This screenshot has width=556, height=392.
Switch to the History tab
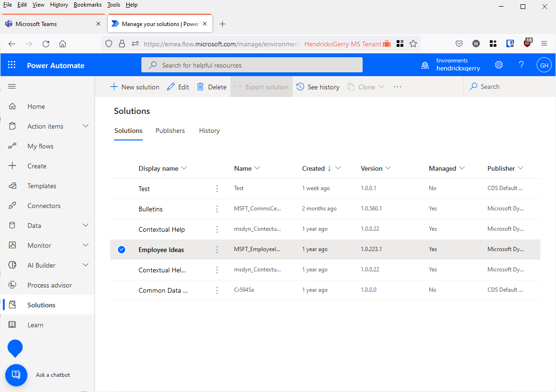coord(209,131)
